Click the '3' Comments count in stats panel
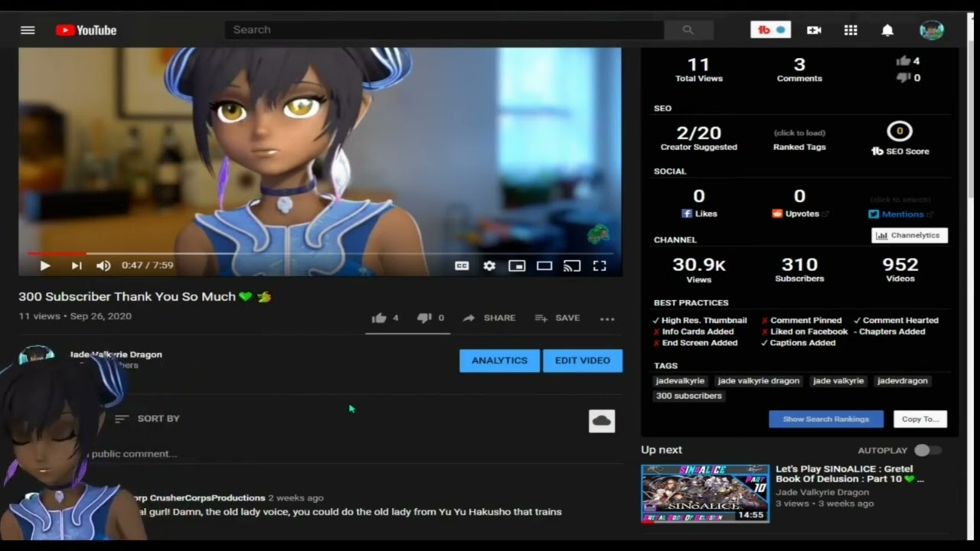Viewport: 980px width, 551px height. [799, 65]
